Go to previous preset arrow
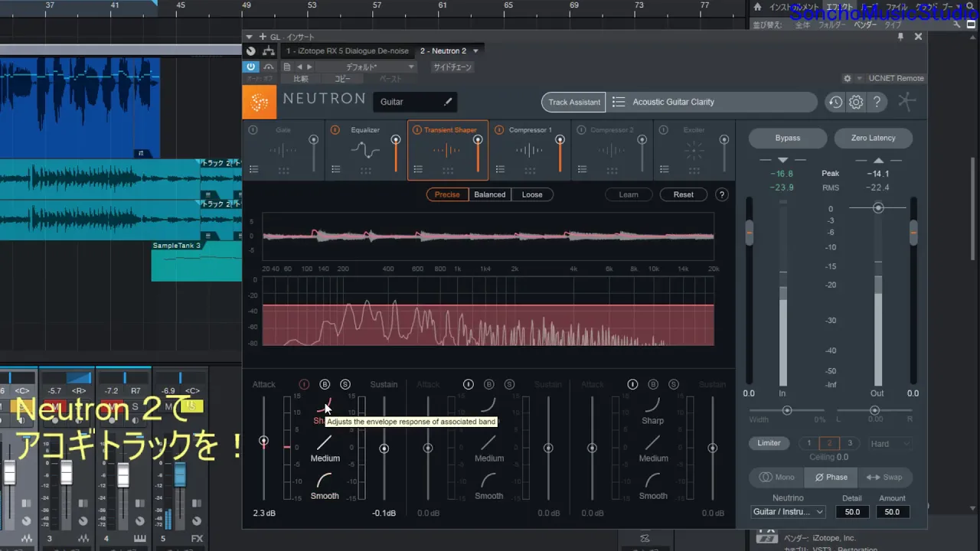Image resolution: width=980 pixels, height=551 pixels. click(299, 67)
